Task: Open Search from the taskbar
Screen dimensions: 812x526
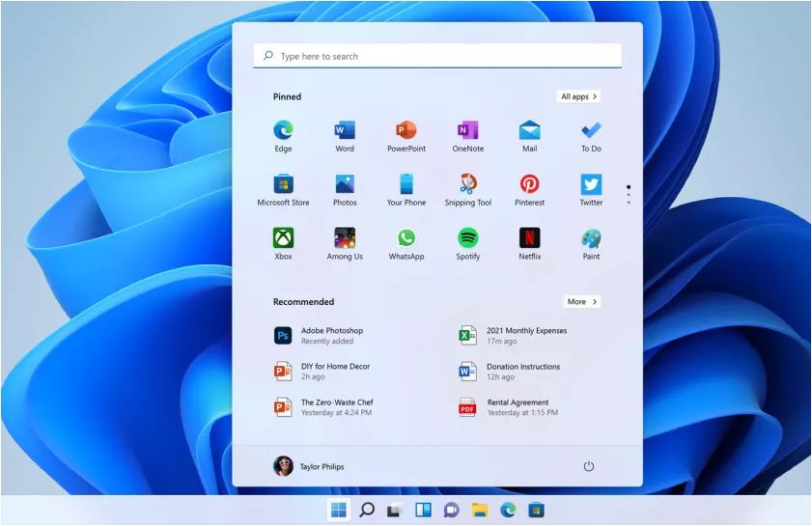Action: click(x=367, y=510)
